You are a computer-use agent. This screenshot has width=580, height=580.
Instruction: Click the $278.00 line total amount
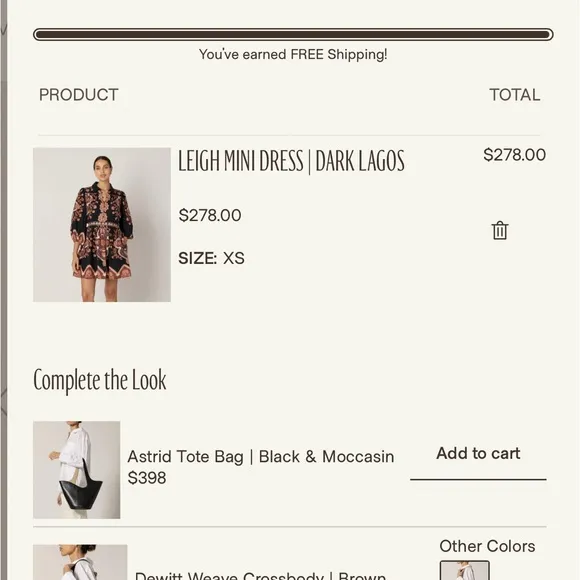coord(515,155)
